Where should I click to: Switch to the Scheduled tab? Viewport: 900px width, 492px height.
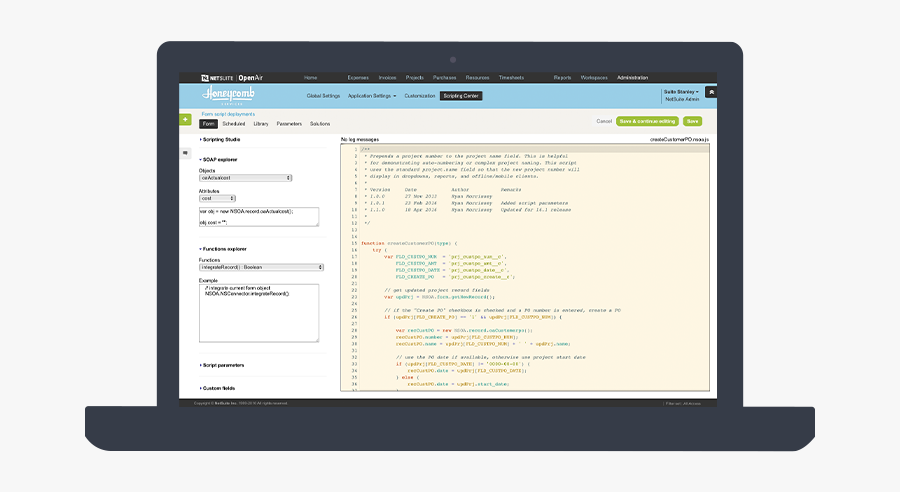[x=234, y=124]
